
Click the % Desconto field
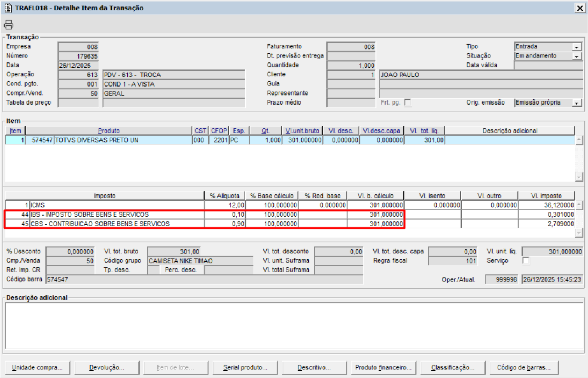70,251
